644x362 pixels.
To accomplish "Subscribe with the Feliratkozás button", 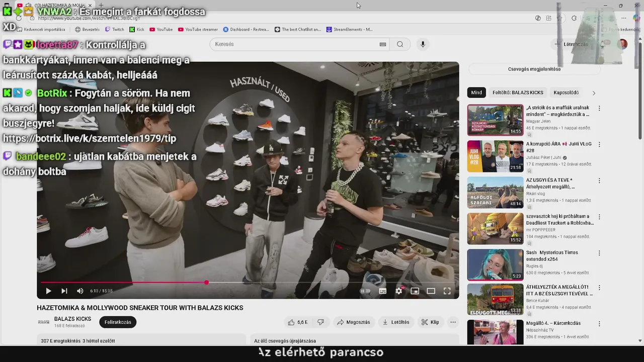I will click(x=118, y=322).
